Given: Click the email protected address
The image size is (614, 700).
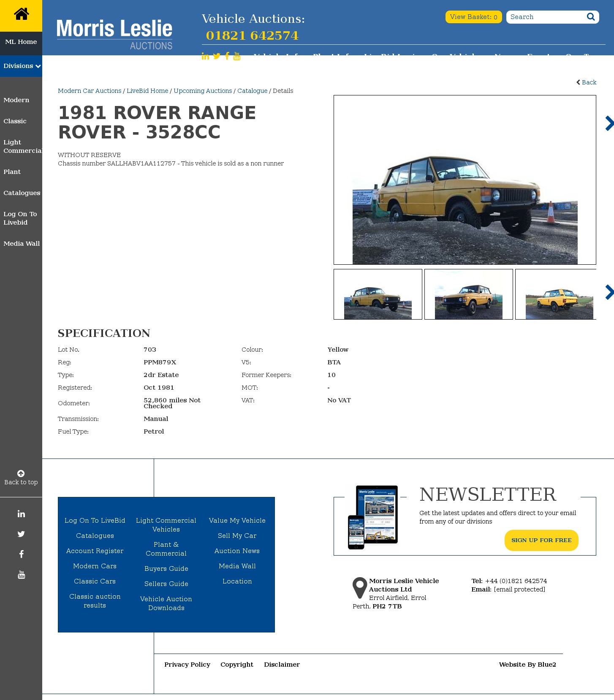Looking at the screenshot, I should (519, 589).
